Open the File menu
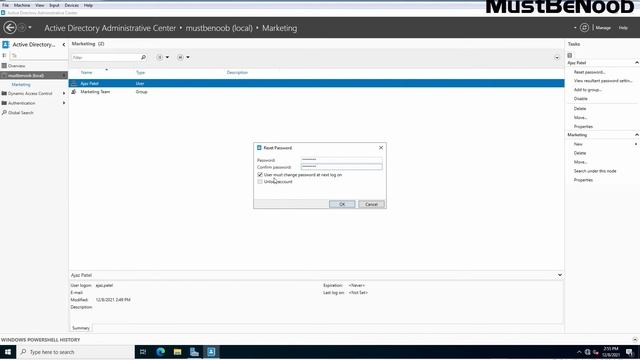 5,5
